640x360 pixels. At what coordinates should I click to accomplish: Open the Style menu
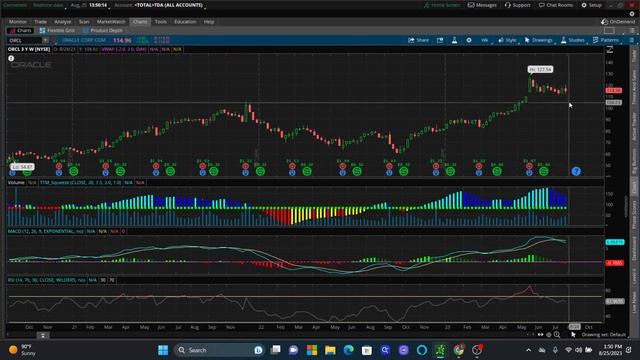tap(507, 40)
